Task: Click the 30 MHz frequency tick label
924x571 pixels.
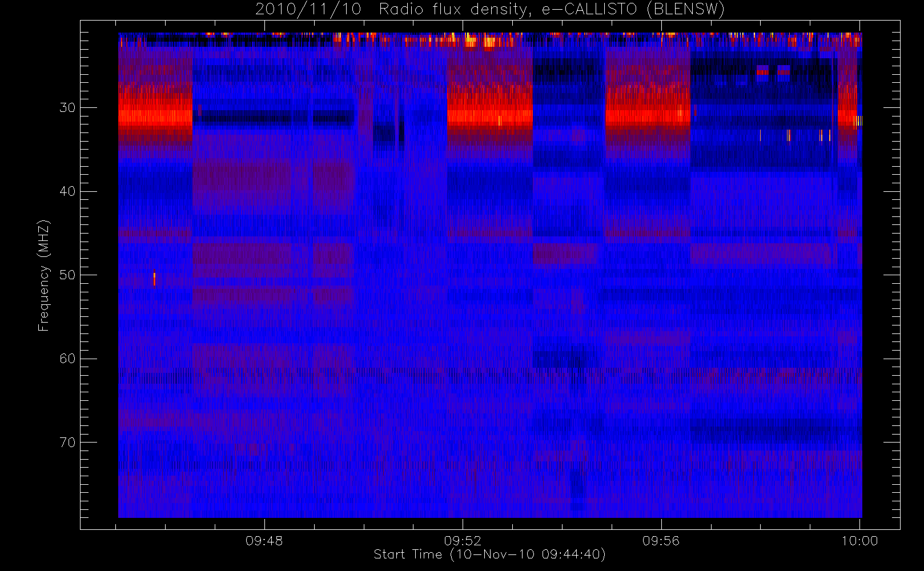Action: click(67, 108)
